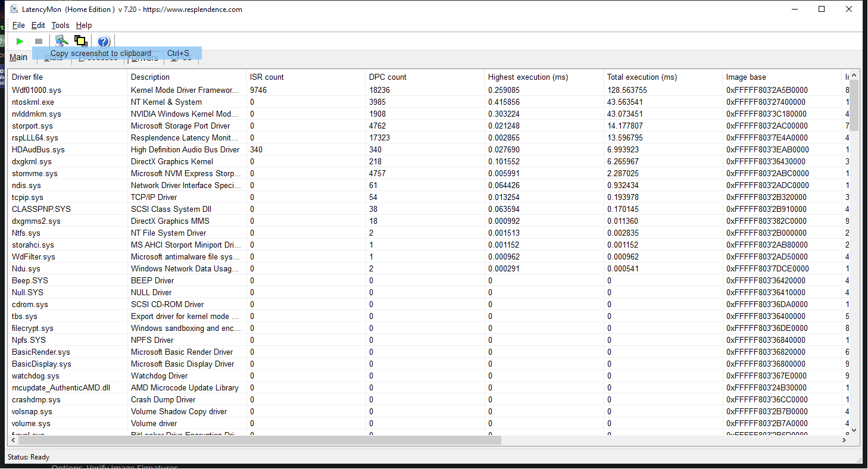This screenshot has height=469, width=868.
Task: Select the HDAudBus.sys driver row
Action: pos(429,149)
